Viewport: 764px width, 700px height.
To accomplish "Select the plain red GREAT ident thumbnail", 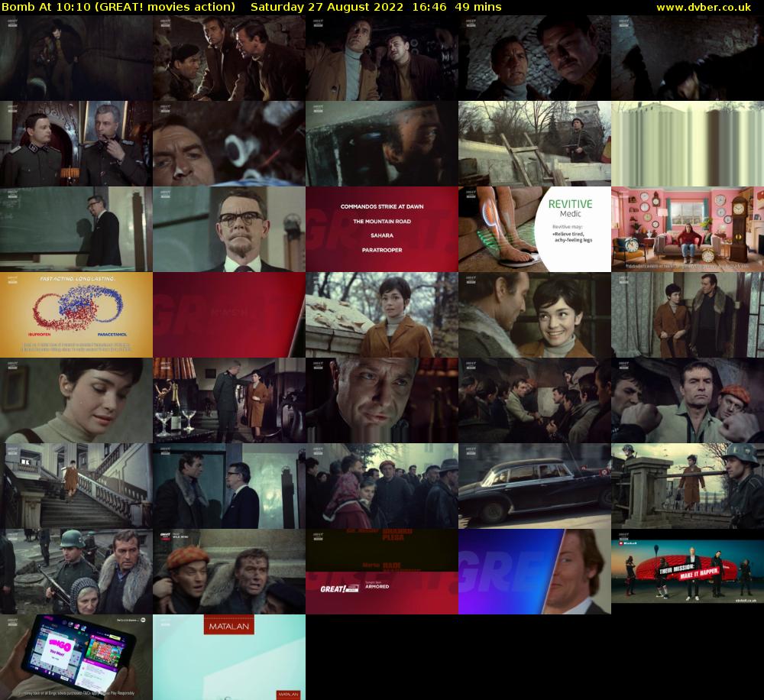I will point(229,315).
